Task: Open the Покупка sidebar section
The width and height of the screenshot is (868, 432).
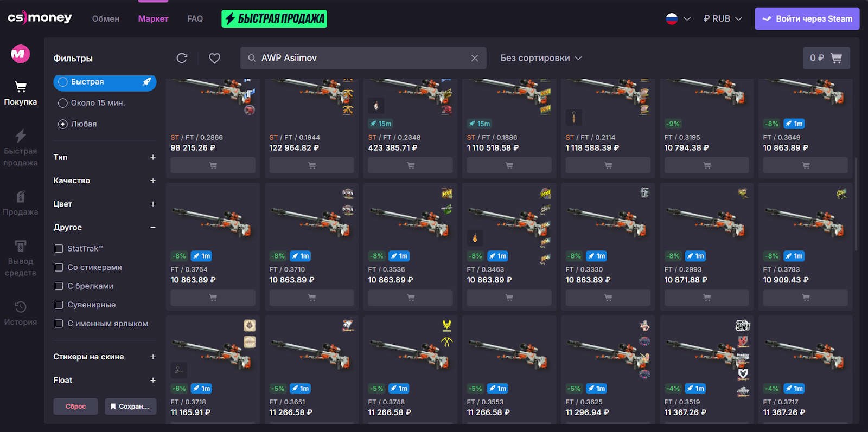Action: pyautogui.click(x=21, y=93)
